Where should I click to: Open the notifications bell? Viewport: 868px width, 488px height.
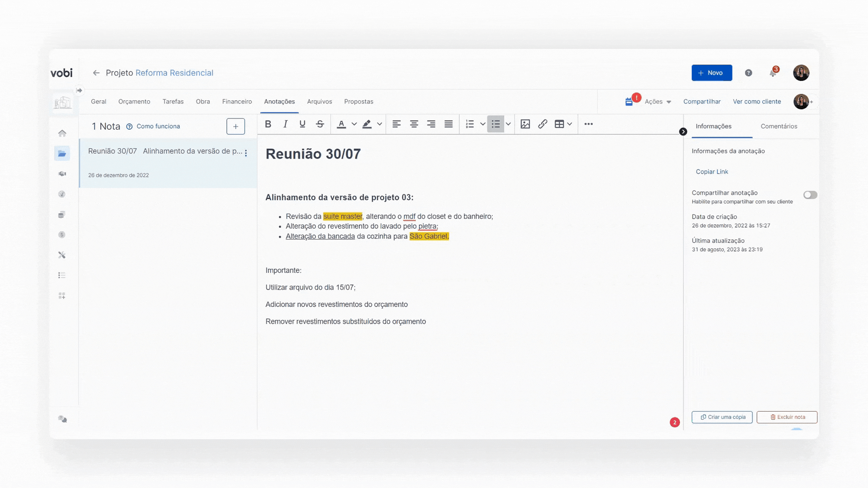tap(773, 73)
